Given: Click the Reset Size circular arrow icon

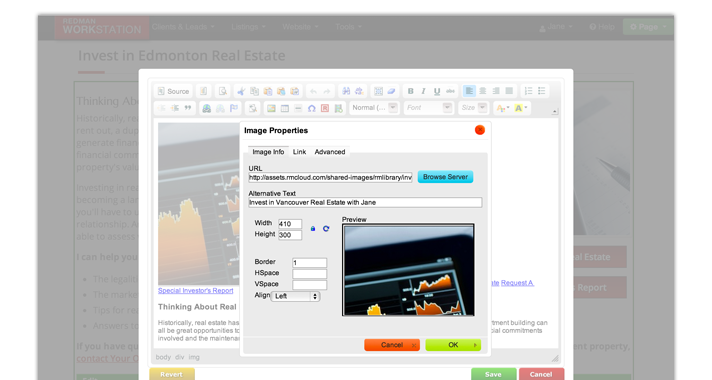Looking at the screenshot, I should pyautogui.click(x=326, y=228).
